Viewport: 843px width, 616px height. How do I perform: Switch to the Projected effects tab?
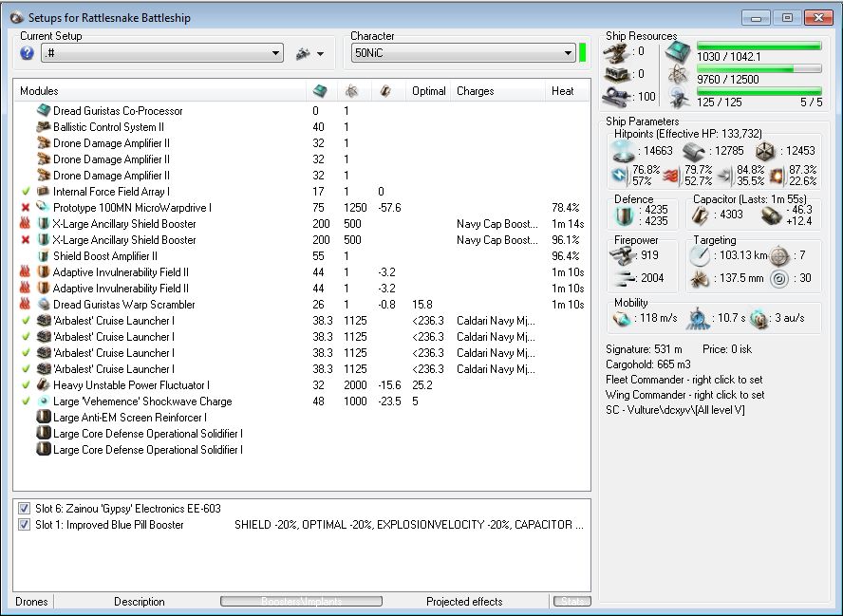click(464, 602)
